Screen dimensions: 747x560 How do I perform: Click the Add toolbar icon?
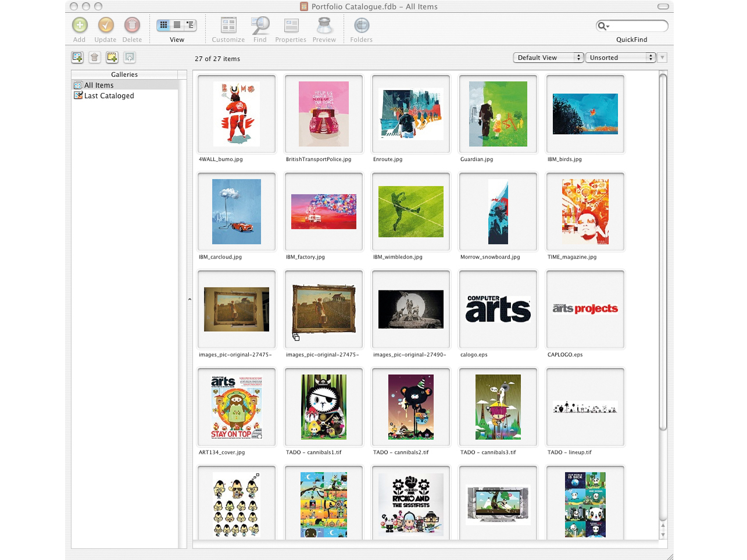pyautogui.click(x=80, y=25)
